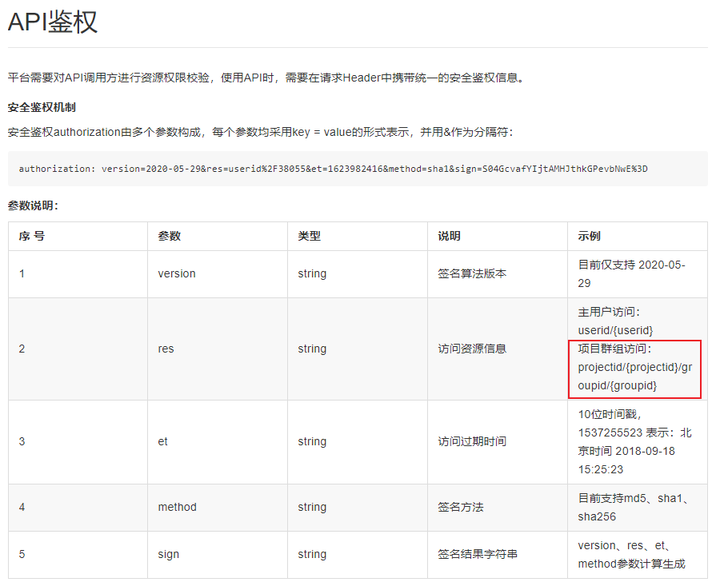Select the 安全鉴权机制 subheading
The image size is (728, 586).
(42, 108)
